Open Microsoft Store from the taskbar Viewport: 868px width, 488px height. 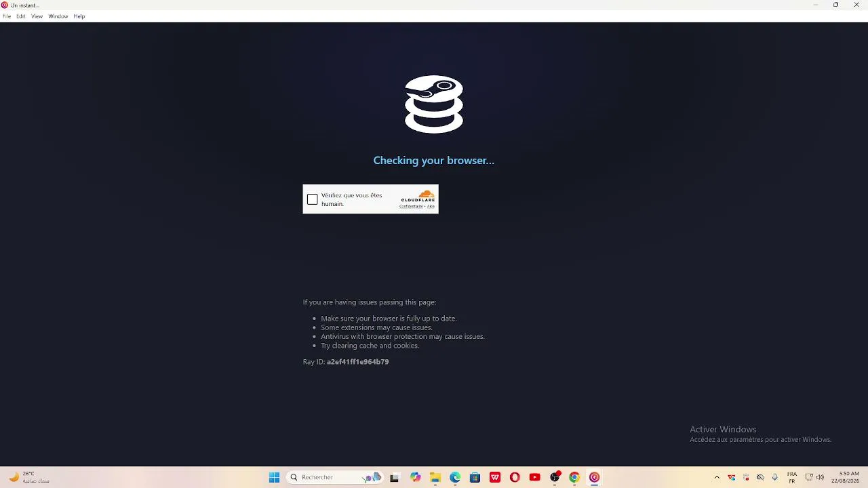[x=475, y=477]
